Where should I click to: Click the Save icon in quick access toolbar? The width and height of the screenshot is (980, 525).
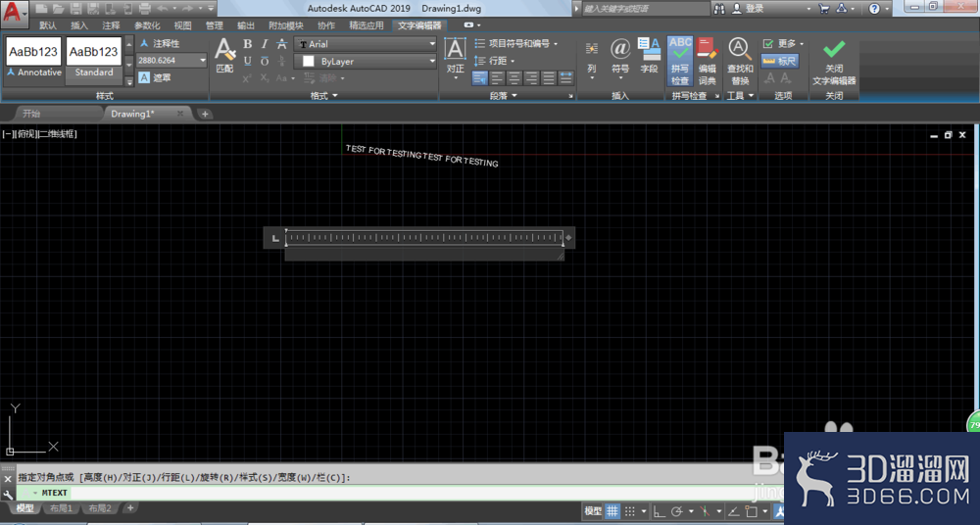pos(76,9)
